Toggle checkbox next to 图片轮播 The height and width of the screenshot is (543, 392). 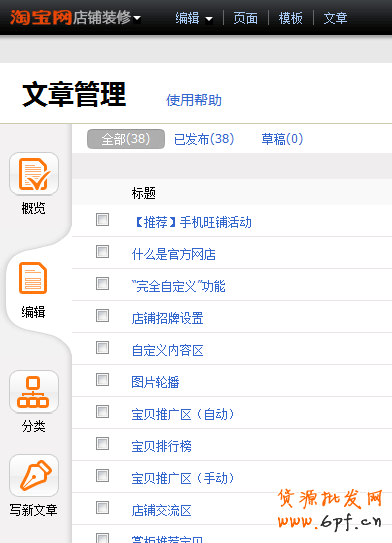pyautogui.click(x=103, y=380)
